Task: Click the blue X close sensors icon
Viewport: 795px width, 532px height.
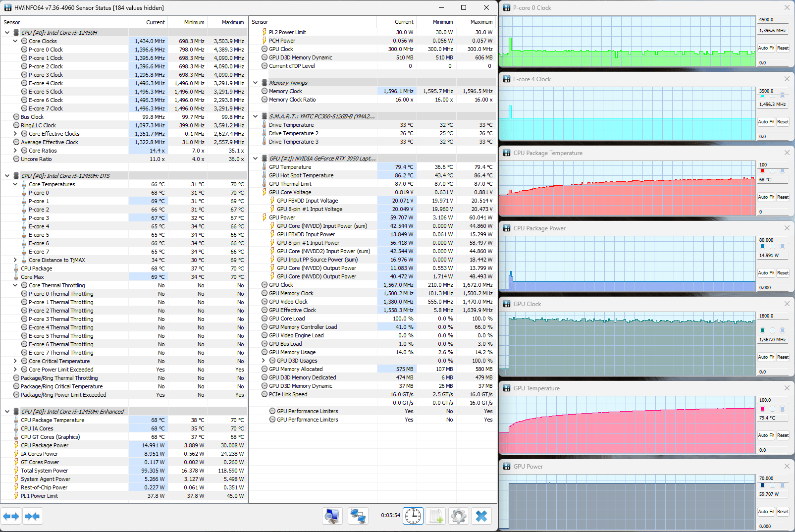Action: coord(481,516)
